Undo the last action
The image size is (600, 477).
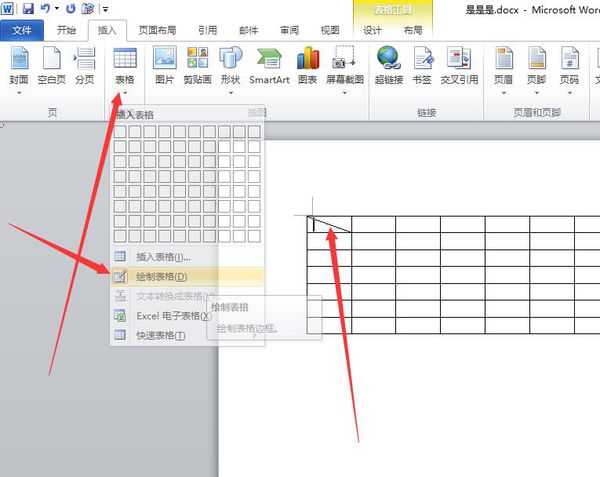[46, 8]
